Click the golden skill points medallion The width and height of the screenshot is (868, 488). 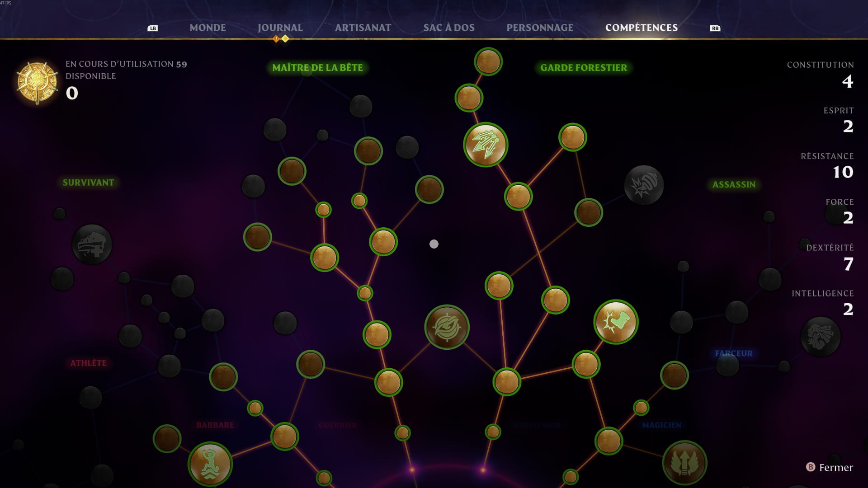pyautogui.click(x=37, y=83)
